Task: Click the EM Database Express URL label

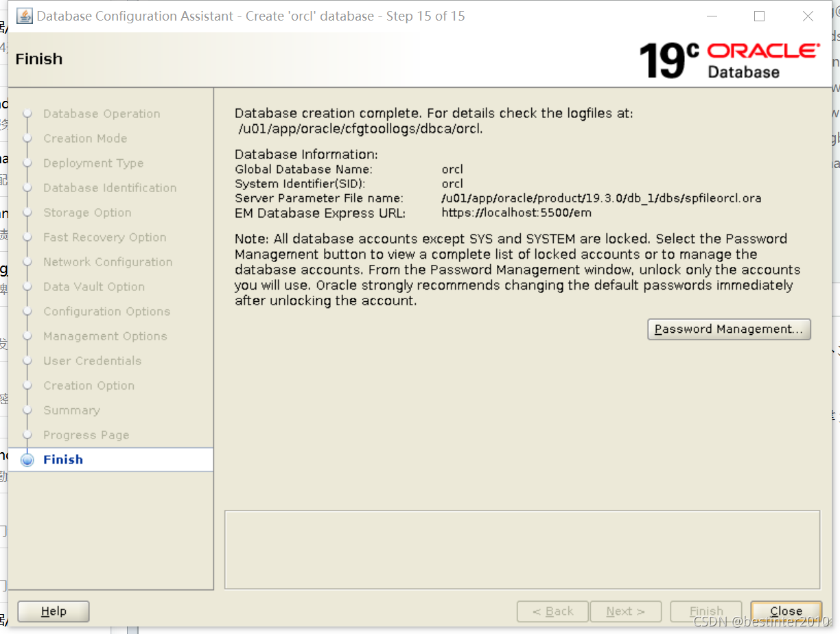Action: coord(320,213)
